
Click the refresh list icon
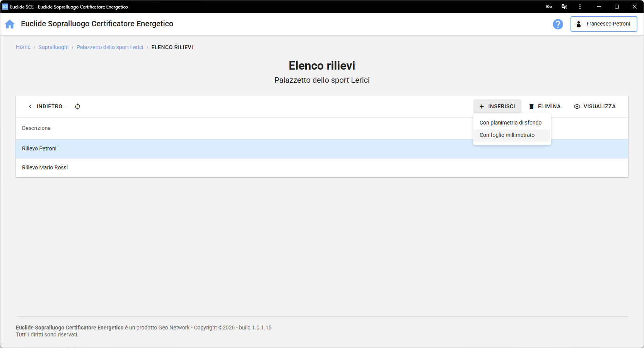pos(77,106)
